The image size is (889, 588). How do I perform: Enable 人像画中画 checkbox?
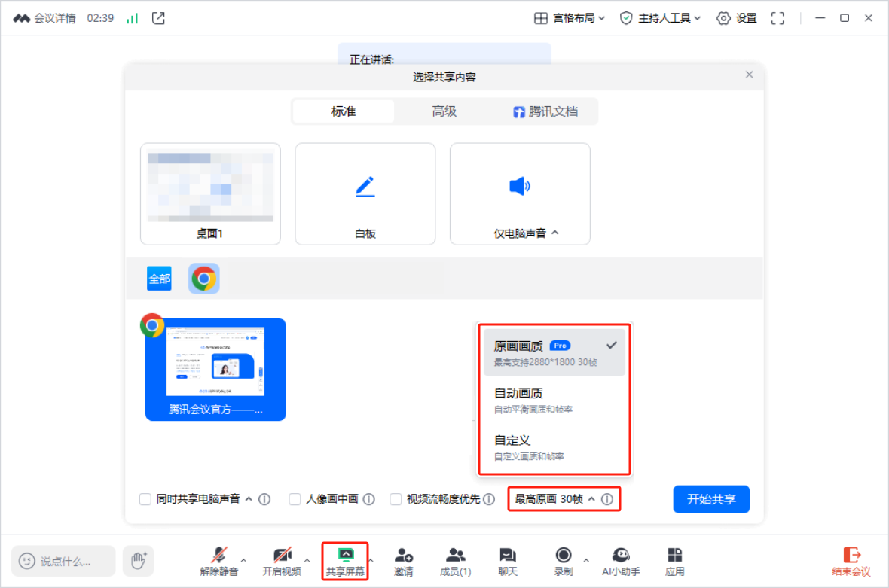pos(295,499)
